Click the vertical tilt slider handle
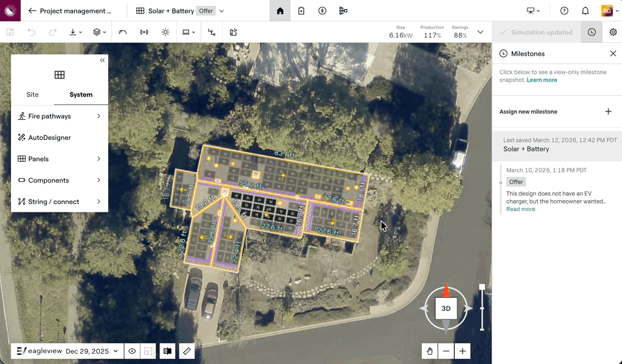Screen dimensions: 622x364 (x=482, y=287)
